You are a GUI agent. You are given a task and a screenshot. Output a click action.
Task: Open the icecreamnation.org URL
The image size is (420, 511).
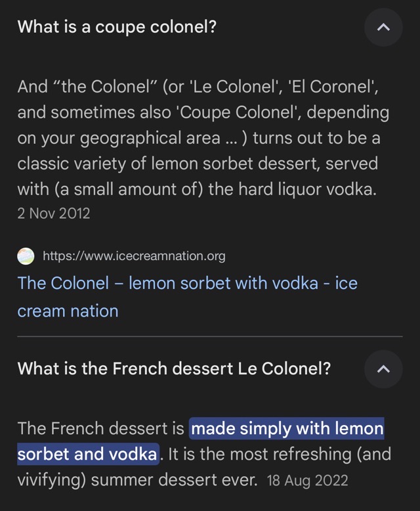134,255
